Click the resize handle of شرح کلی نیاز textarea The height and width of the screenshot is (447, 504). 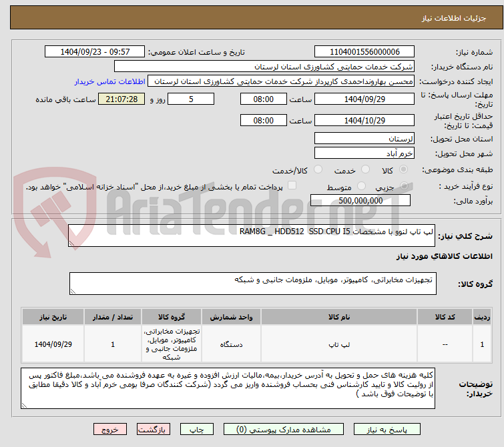(71, 244)
